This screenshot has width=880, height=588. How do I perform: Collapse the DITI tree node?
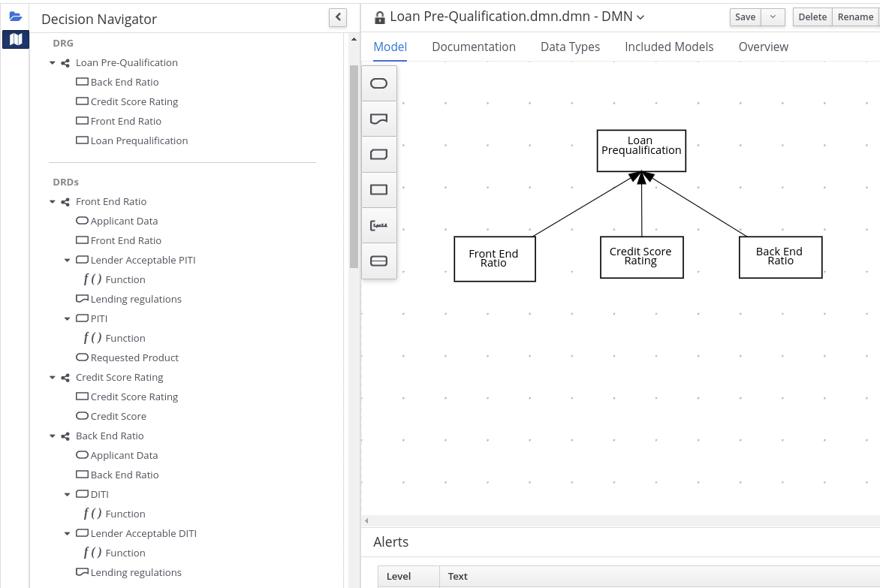click(x=68, y=495)
